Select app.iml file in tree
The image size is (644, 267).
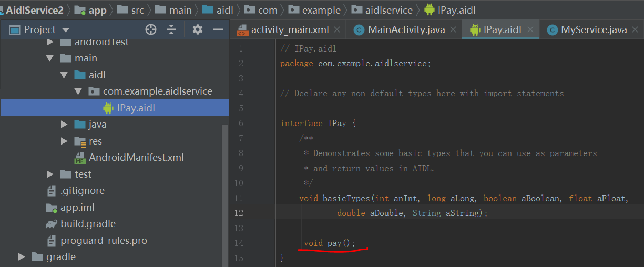77,207
